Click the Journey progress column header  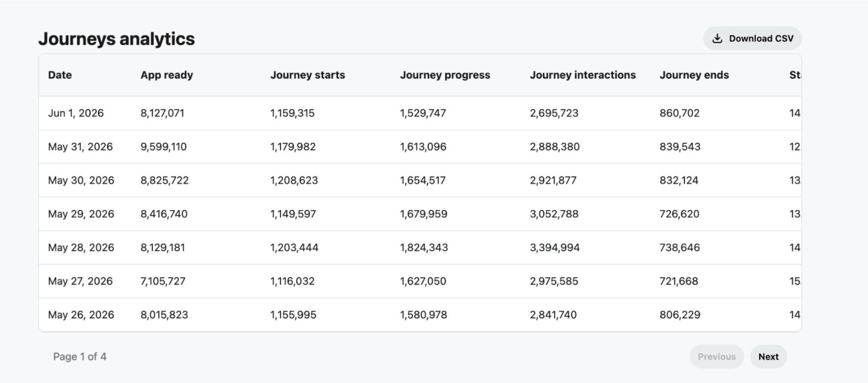(x=445, y=75)
